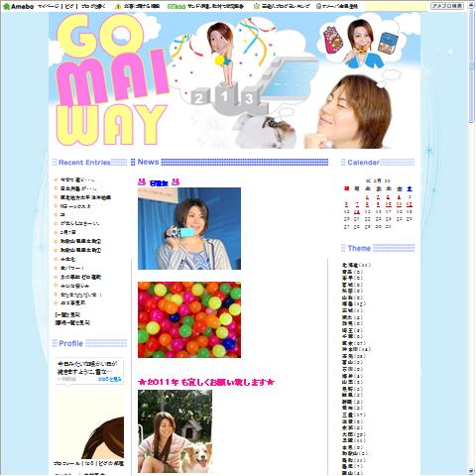The width and height of the screenshot is (476, 476).
Task: Select highlighted day 14 in the Calendar
Action: click(x=357, y=212)
